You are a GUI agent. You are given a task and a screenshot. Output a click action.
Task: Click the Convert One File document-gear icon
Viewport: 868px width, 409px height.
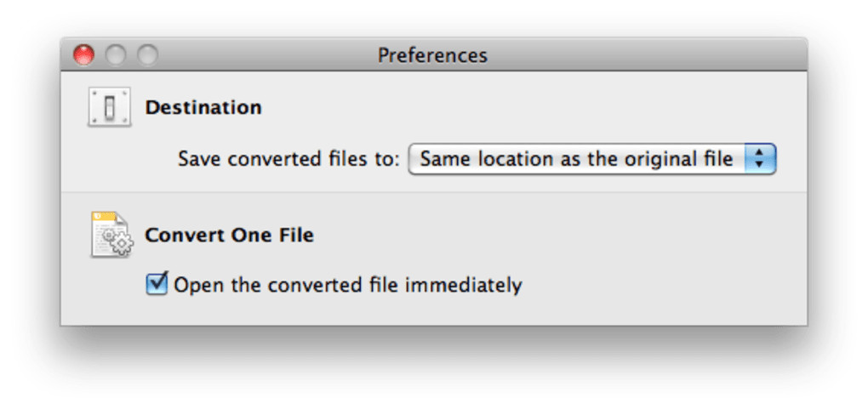(x=111, y=235)
